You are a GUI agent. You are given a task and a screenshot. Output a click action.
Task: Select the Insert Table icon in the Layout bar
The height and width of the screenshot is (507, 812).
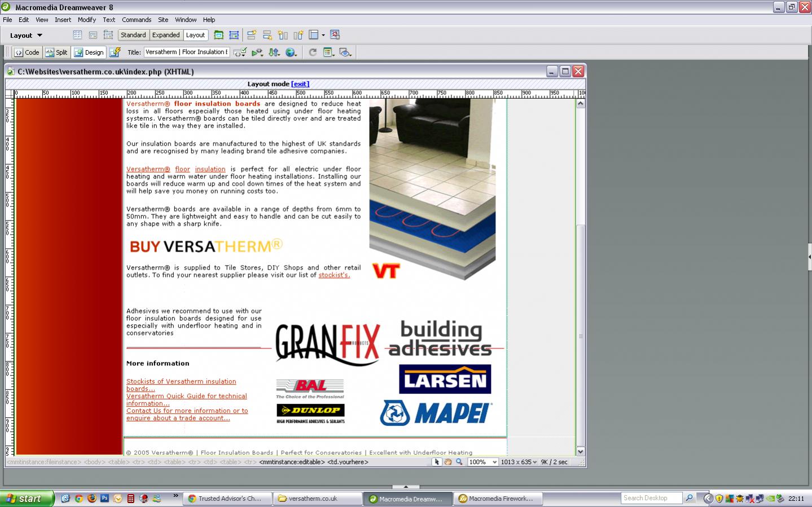[77, 35]
